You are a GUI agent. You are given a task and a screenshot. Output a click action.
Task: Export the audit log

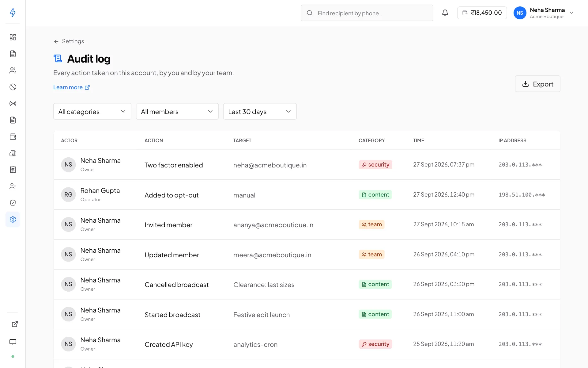537,84
